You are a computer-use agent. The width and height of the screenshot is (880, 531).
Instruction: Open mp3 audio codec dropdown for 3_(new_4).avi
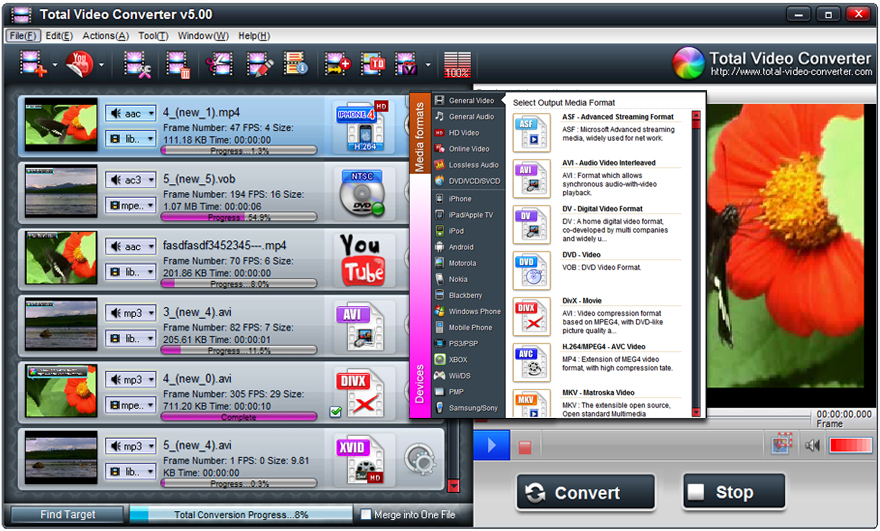(x=130, y=313)
